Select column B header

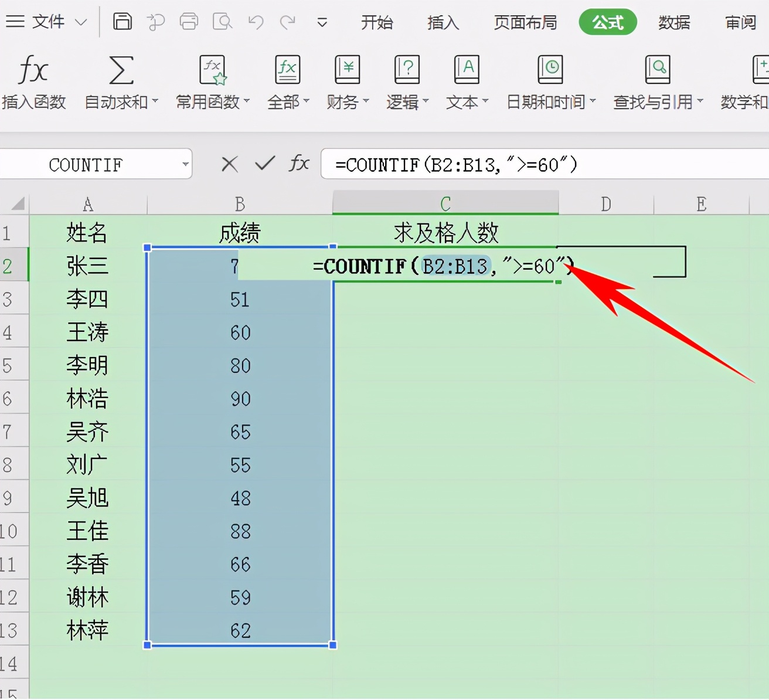pos(240,203)
